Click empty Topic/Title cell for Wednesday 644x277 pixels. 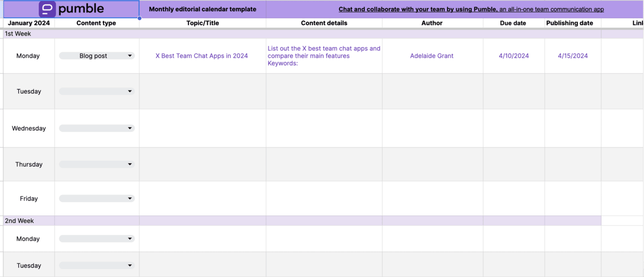coord(203,129)
